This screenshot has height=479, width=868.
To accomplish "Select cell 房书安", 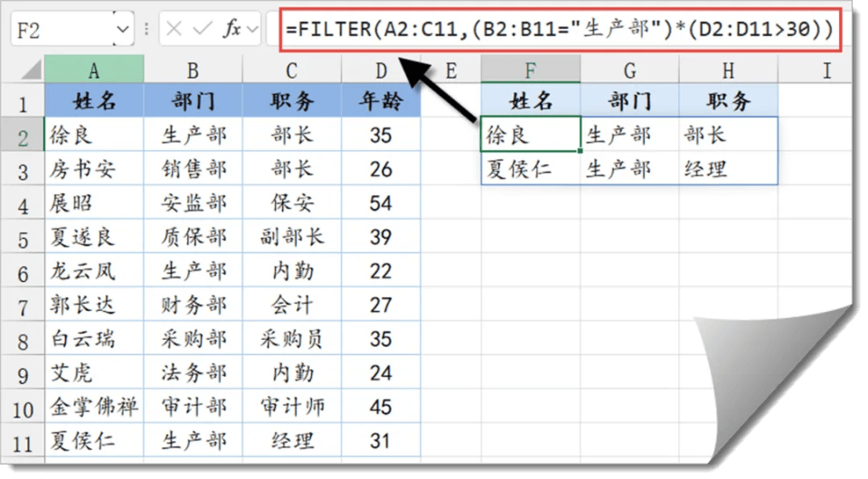I will coord(94,169).
